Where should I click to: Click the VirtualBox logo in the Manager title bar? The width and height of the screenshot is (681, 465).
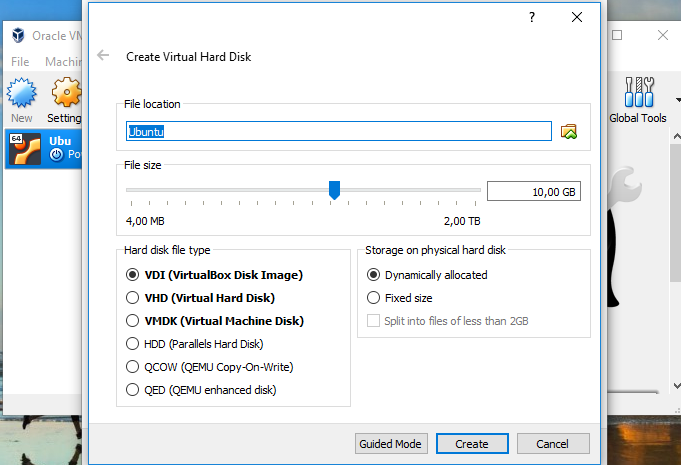click(18, 35)
